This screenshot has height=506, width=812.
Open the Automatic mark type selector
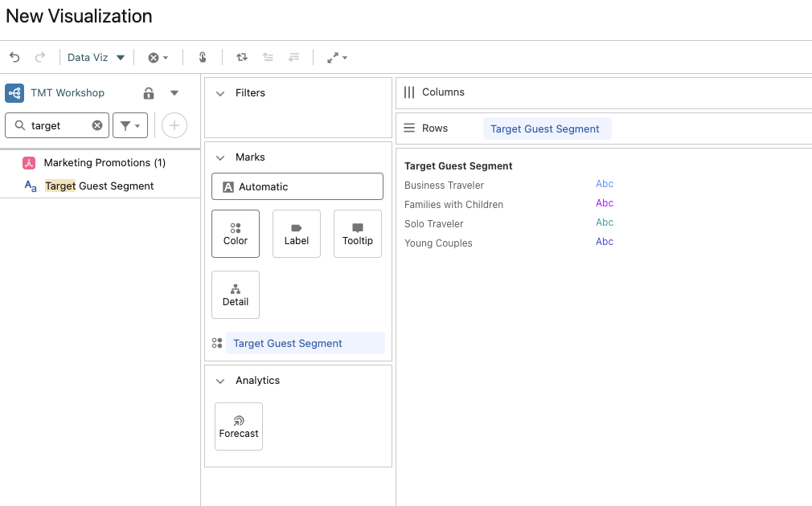[x=297, y=186]
